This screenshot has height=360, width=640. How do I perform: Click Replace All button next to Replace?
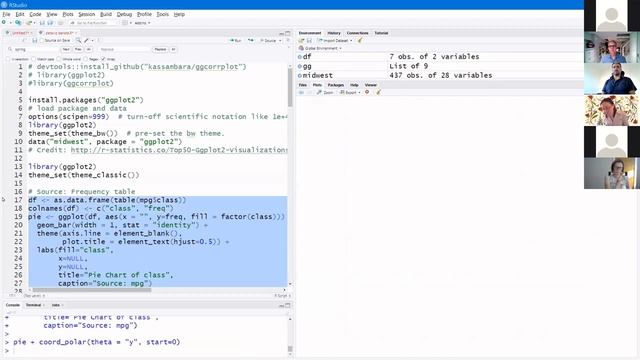173,49
